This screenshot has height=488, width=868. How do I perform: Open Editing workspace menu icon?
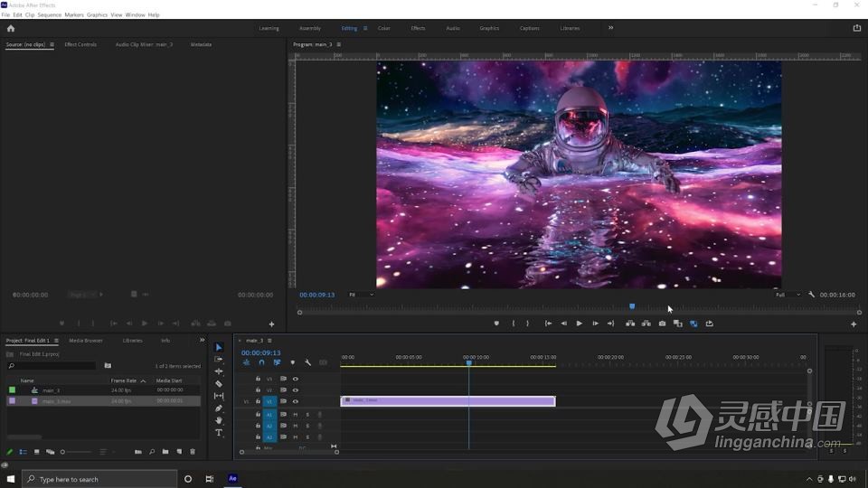365,28
